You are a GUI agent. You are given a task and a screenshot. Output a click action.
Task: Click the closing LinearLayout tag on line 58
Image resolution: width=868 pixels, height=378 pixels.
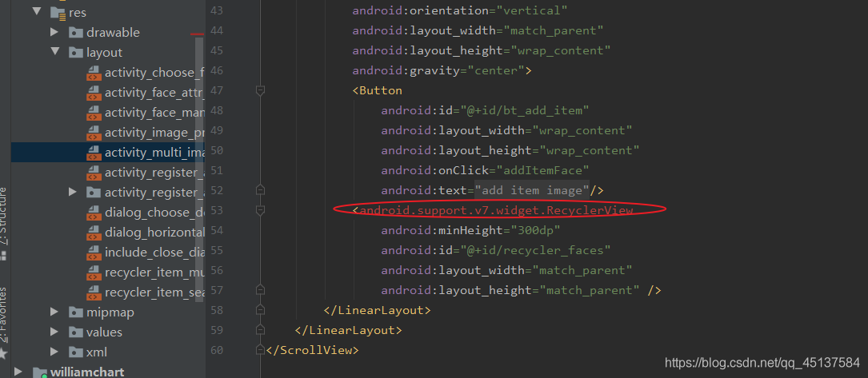(x=377, y=310)
